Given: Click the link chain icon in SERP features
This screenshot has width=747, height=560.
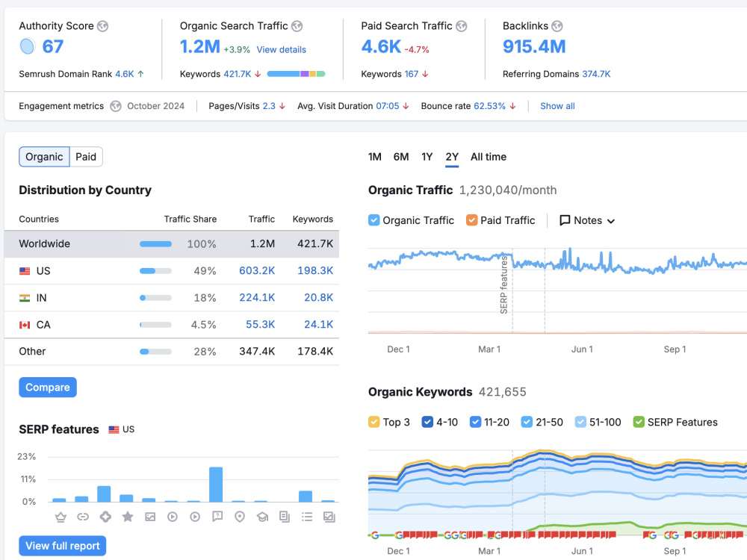Looking at the screenshot, I should 83,517.
